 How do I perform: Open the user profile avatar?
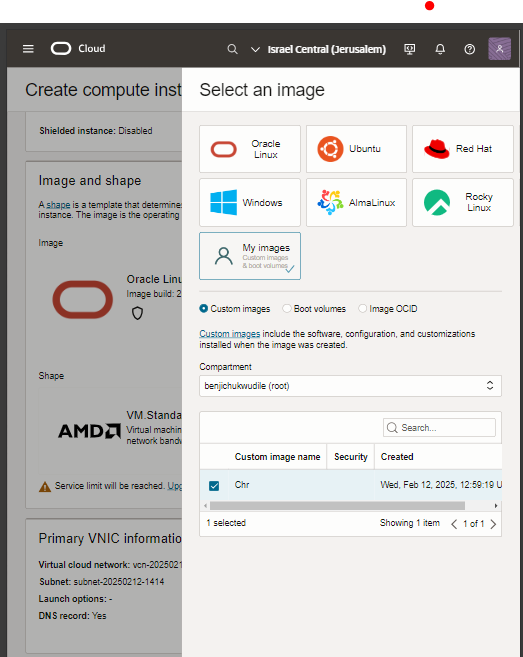tap(500, 49)
